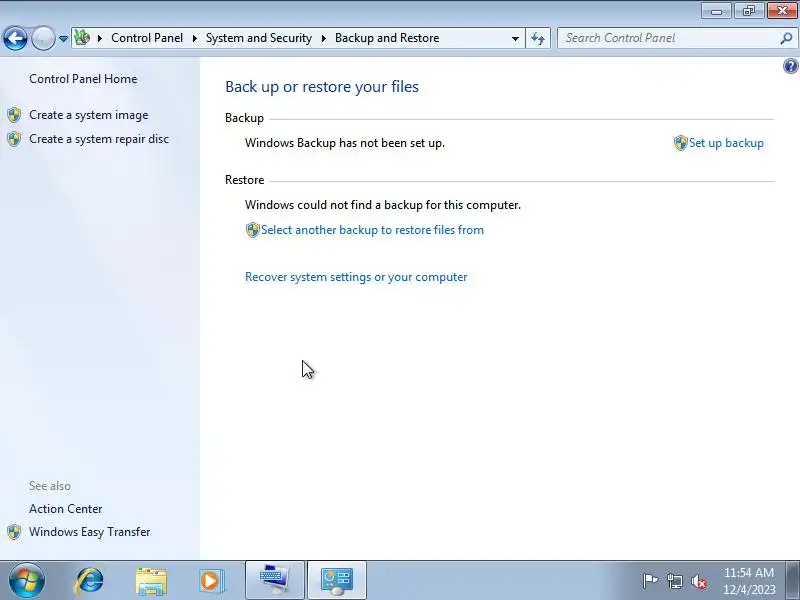Start Set up backup
The image size is (800, 600).
(726, 143)
